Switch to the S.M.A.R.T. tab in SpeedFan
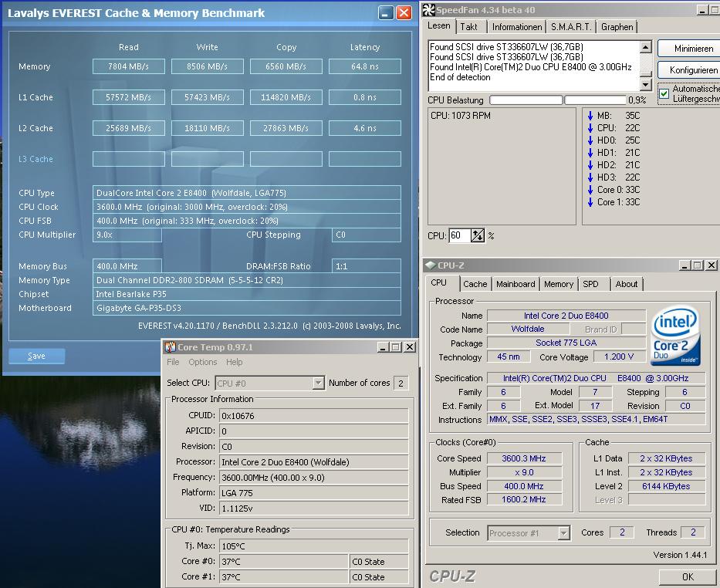The image size is (720, 588). click(571, 27)
